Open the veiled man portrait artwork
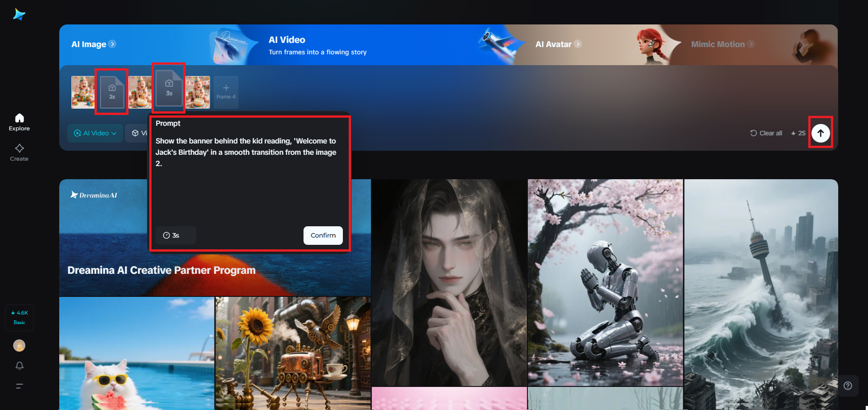 [449, 282]
